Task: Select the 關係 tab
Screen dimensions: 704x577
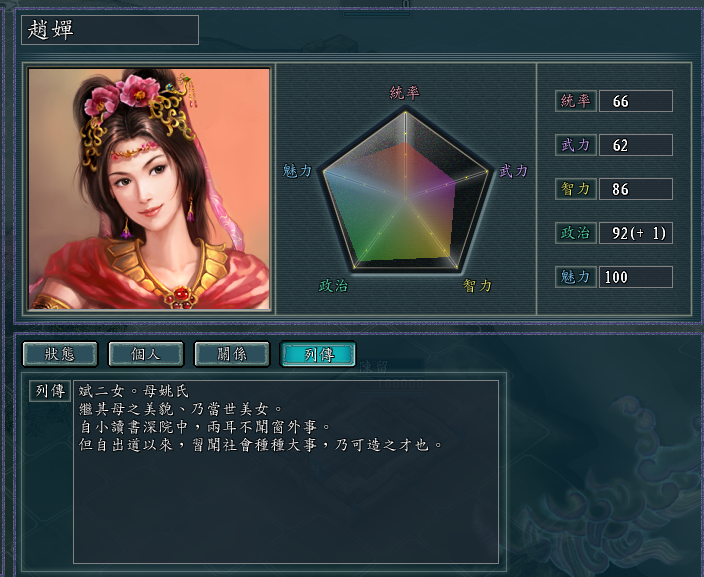Action: click(232, 354)
